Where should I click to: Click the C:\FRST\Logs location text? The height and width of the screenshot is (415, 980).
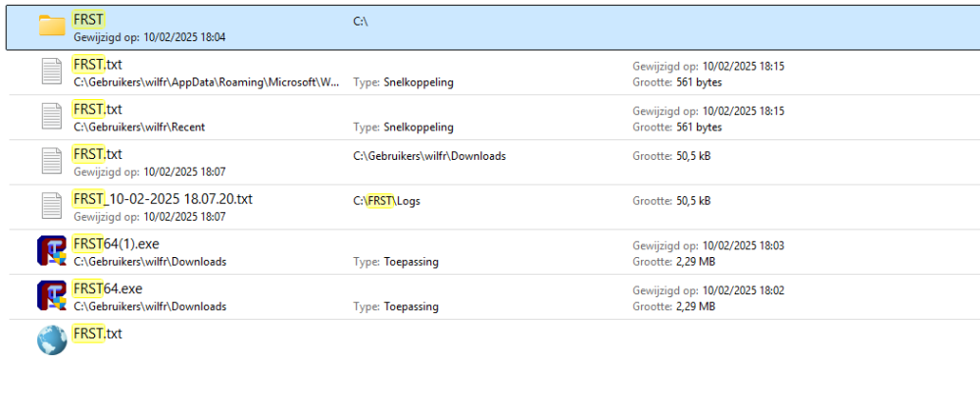point(386,201)
